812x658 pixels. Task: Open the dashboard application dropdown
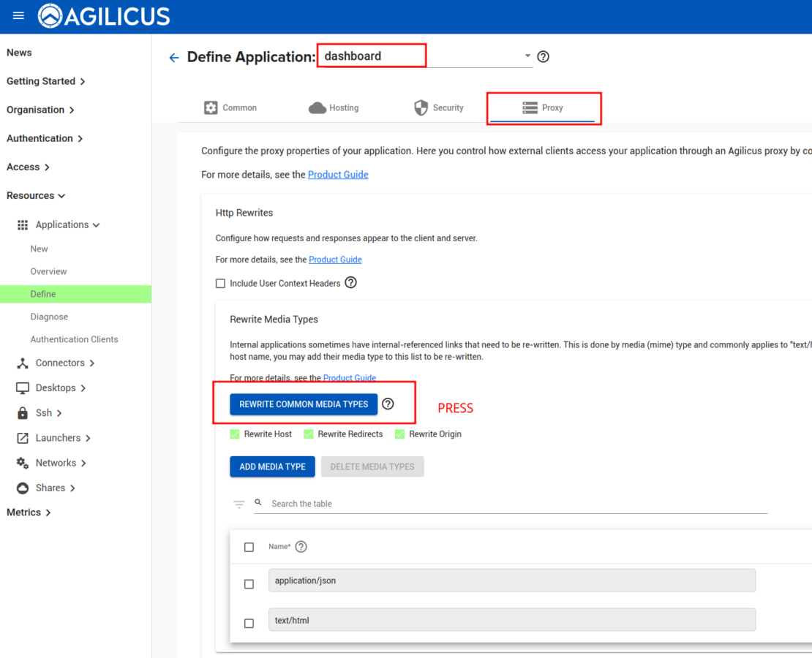[527, 55]
